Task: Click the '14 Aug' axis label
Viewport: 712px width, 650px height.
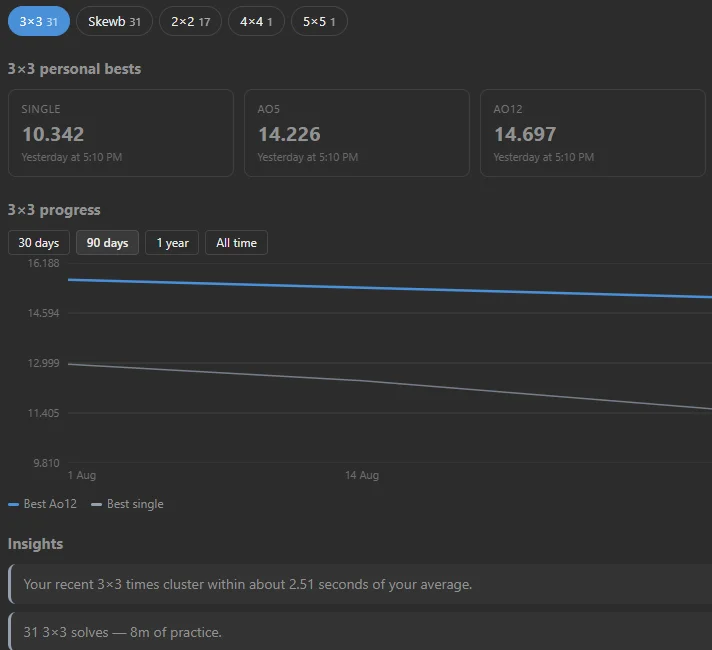Action: coord(362,475)
